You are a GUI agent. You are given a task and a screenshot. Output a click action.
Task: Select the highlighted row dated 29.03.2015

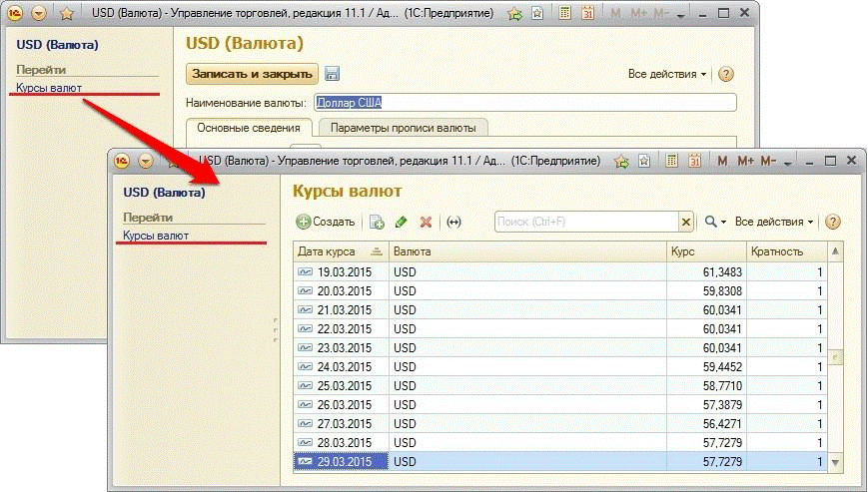[560, 462]
